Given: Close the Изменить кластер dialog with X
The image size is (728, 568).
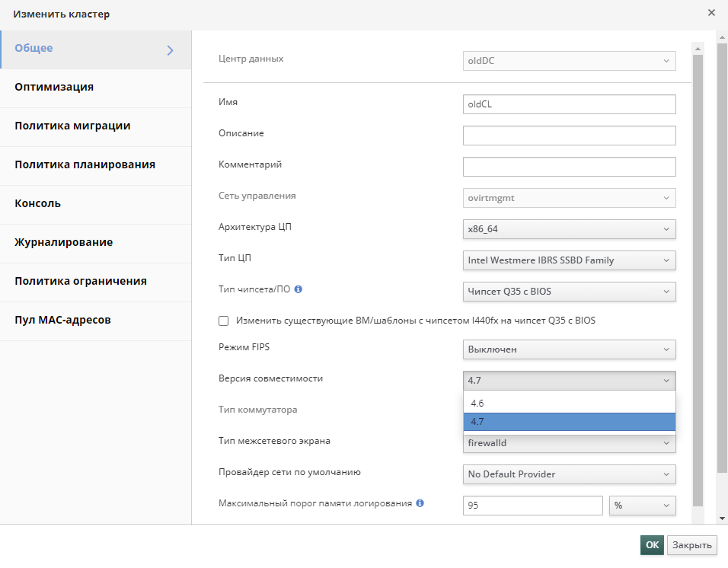Looking at the screenshot, I should [711, 13].
